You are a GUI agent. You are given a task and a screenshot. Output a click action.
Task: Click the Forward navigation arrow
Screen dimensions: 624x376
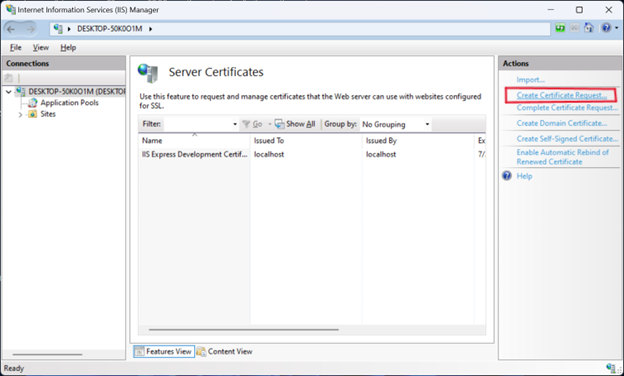pos(30,29)
